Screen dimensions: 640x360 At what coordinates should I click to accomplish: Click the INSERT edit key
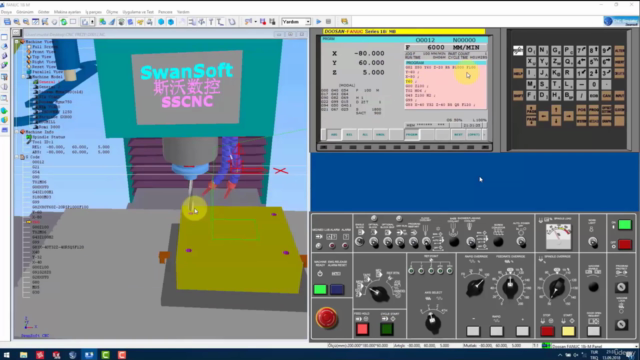[619, 62]
